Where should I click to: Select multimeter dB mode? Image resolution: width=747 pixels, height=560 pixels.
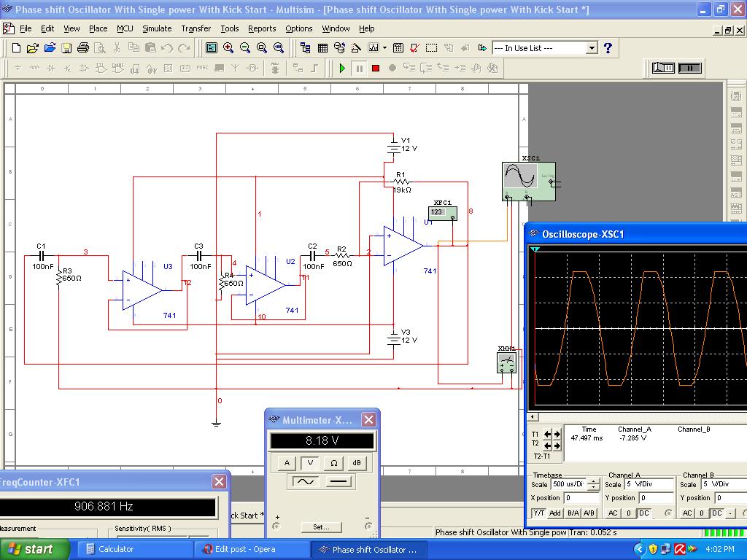pyautogui.click(x=357, y=463)
